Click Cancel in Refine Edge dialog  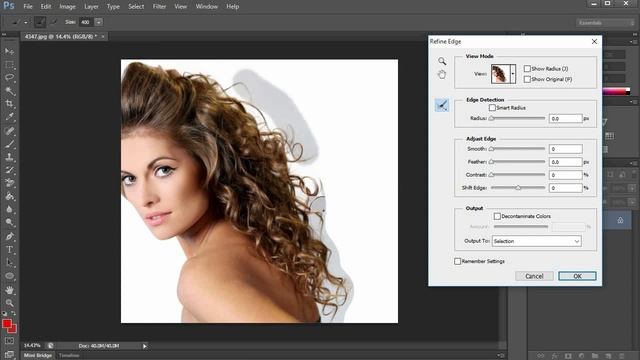(534, 276)
